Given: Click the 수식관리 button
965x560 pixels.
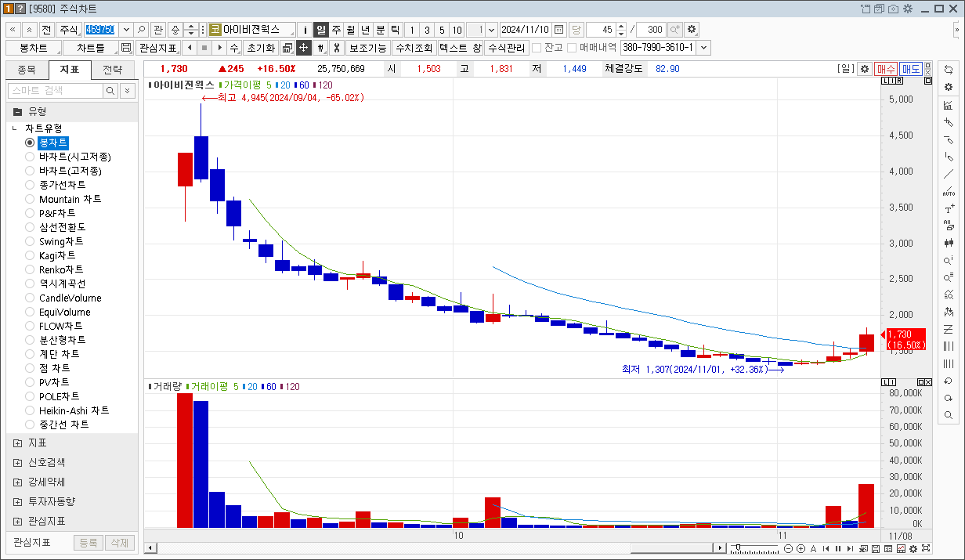Looking at the screenshot, I should [x=506, y=48].
